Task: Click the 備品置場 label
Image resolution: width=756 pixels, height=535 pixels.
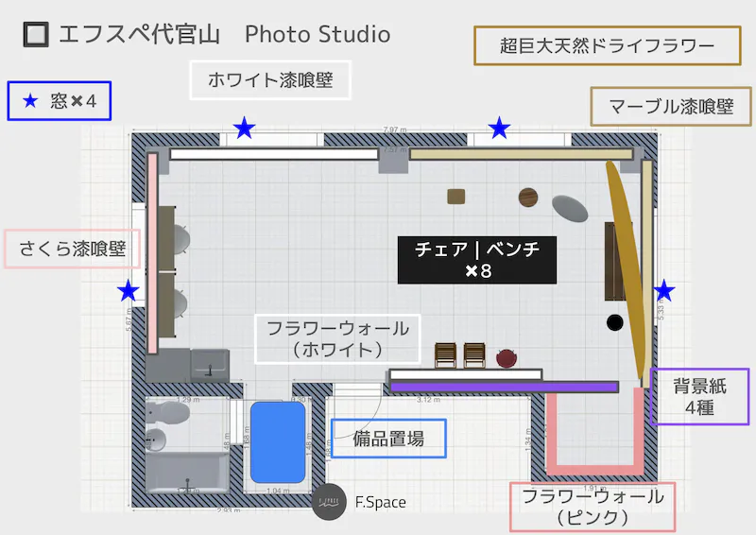Action: click(x=388, y=439)
